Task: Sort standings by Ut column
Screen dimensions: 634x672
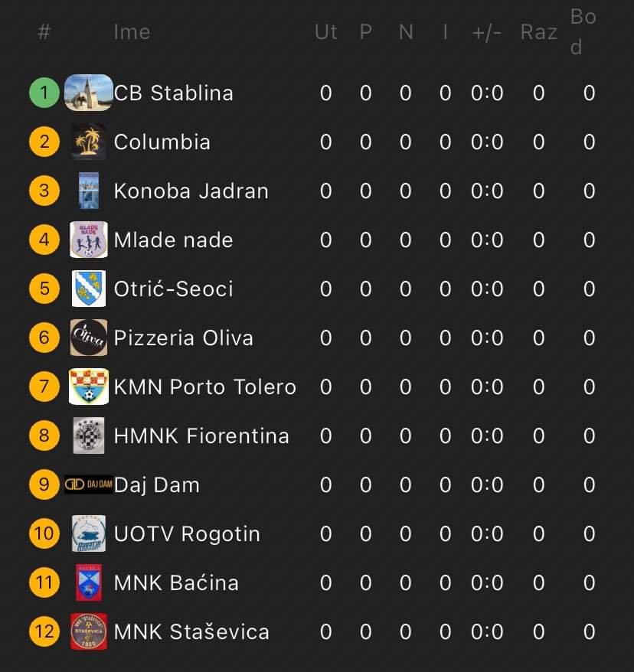Action: point(325,32)
